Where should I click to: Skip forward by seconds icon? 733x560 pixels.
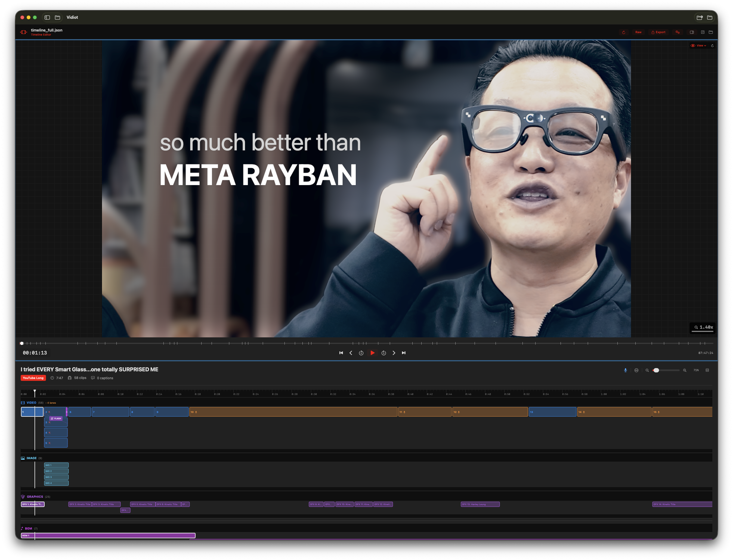click(x=384, y=353)
